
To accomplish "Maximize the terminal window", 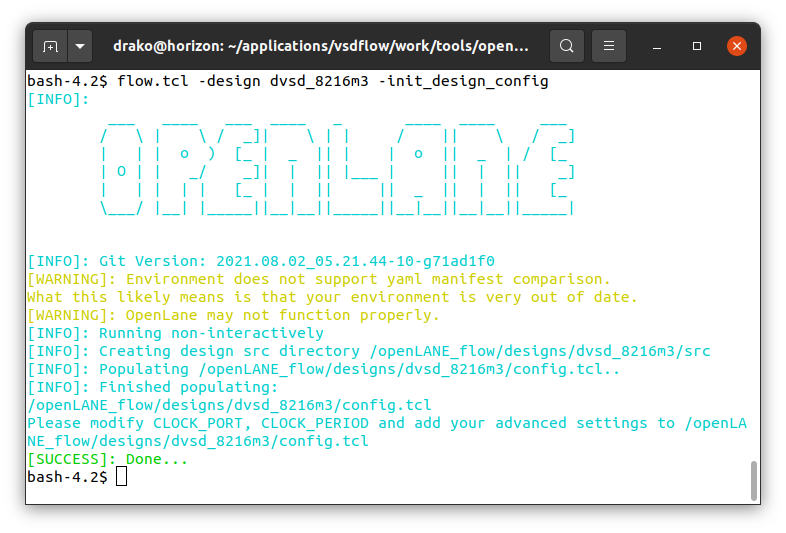I will (x=697, y=46).
